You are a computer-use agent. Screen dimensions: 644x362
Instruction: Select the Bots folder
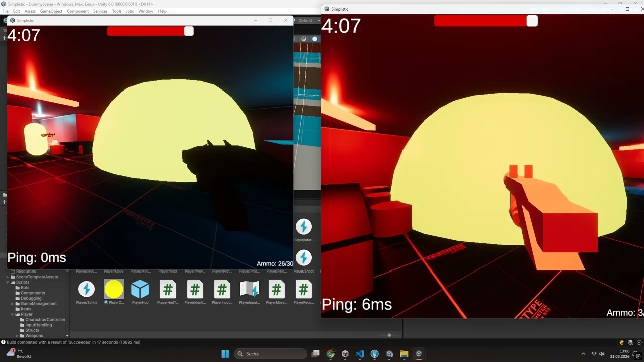[25, 288]
